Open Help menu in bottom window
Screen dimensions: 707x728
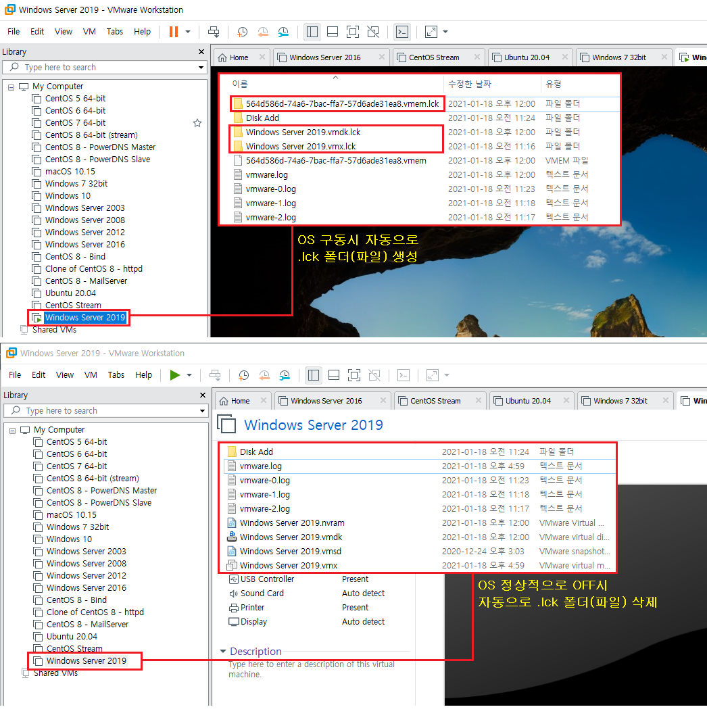pos(143,374)
